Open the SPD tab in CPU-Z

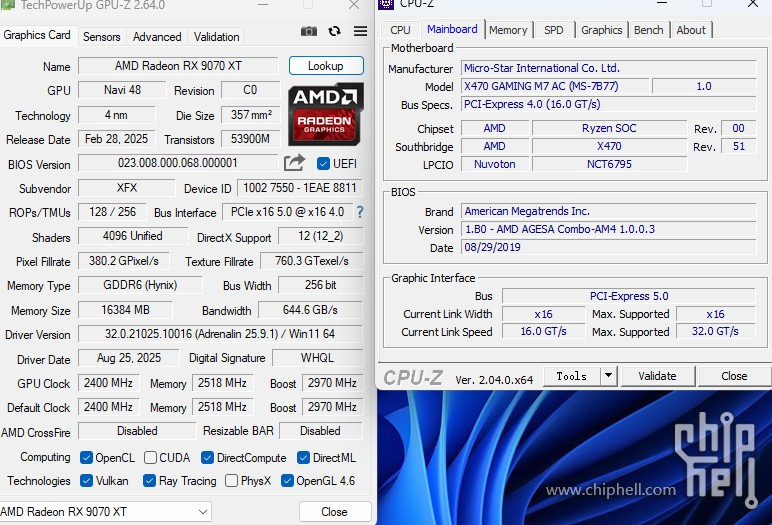pyautogui.click(x=553, y=30)
